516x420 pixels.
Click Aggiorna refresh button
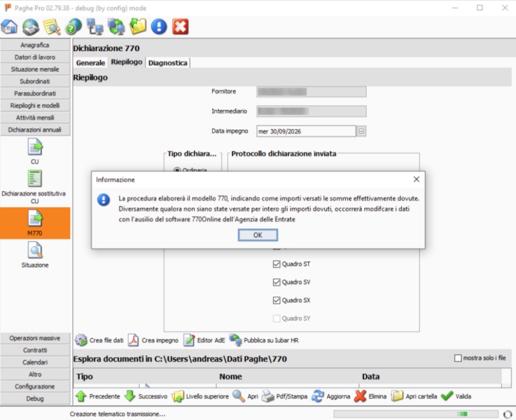coord(331,396)
